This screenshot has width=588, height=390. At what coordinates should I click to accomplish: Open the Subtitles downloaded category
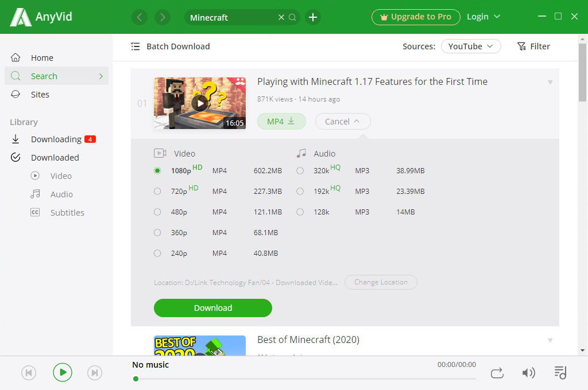(x=67, y=212)
